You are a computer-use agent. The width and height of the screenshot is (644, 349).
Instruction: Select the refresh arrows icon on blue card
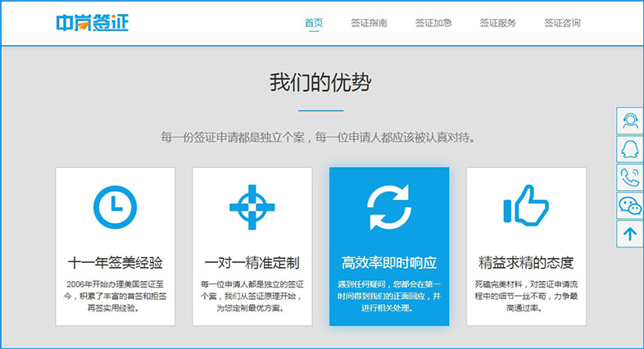[389, 207]
